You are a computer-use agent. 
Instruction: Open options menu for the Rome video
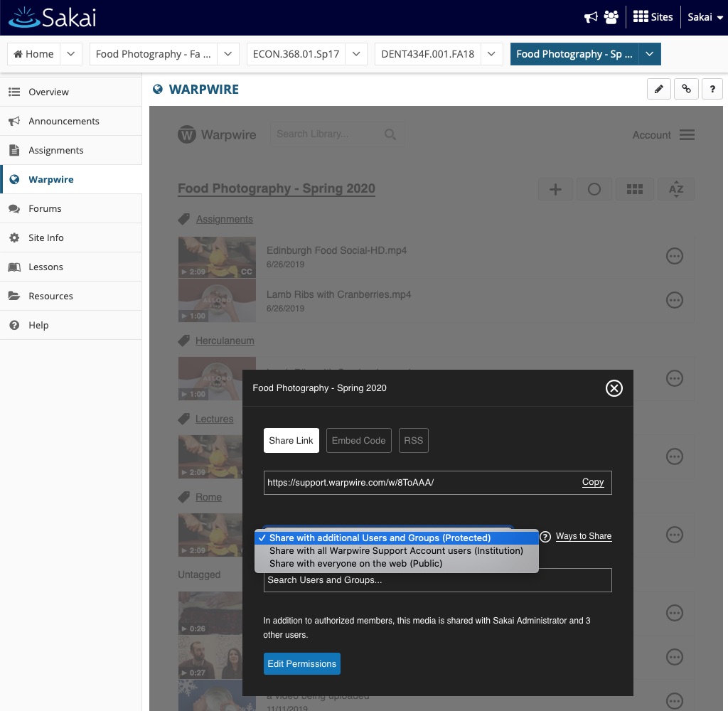coord(675,535)
